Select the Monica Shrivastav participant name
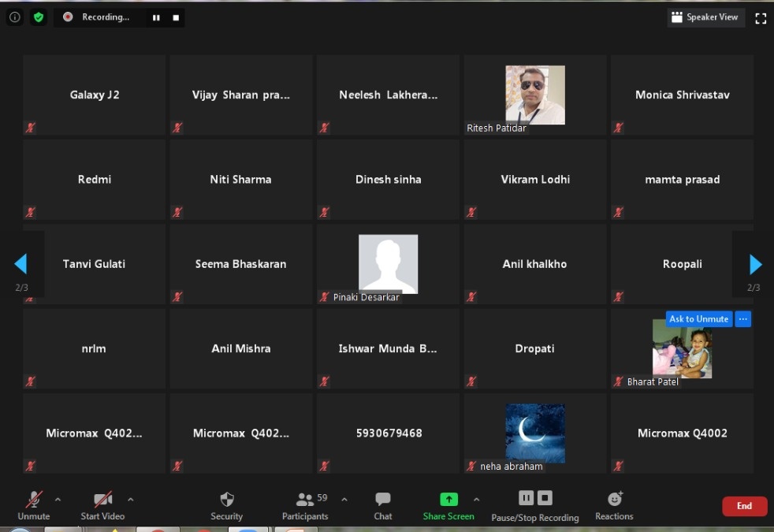The image size is (774, 532). pyautogui.click(x=683, y=95)
